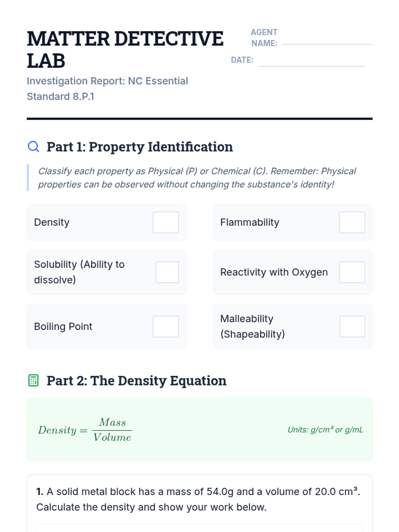Click the Flammability answer box
This screenshot has height=532, width=399.
pyautogui.click(x=352, y=222)
